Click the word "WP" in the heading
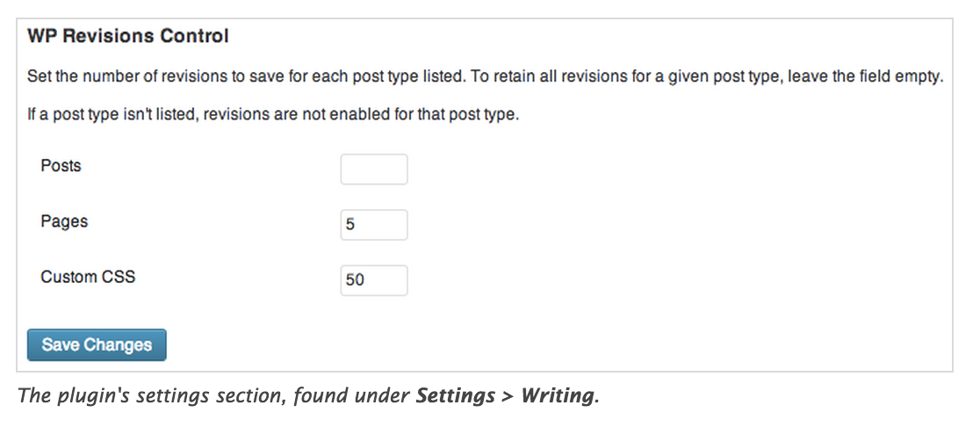Viewport: 980px width, 427px height. click(x=40, y=37)
